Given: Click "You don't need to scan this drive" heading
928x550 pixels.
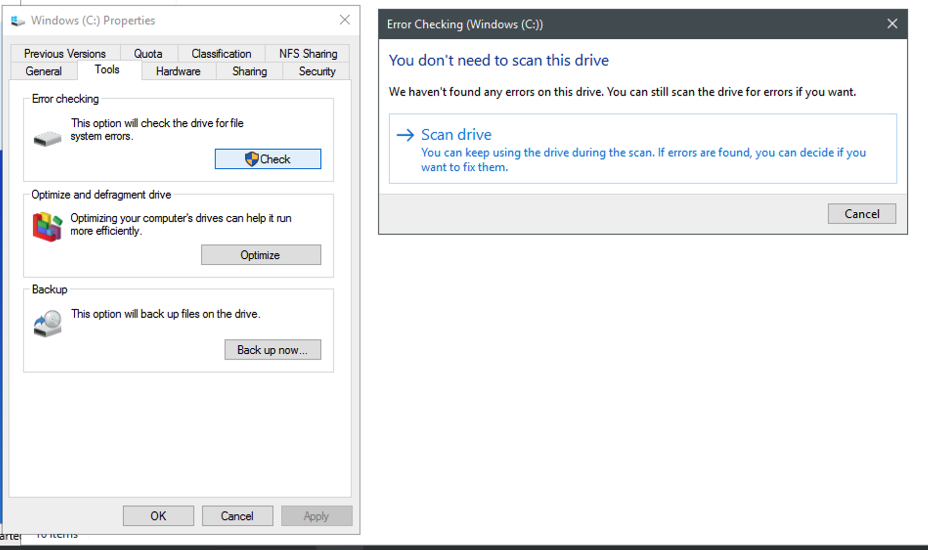Looking at the screenshot, I should coord(499,60).
